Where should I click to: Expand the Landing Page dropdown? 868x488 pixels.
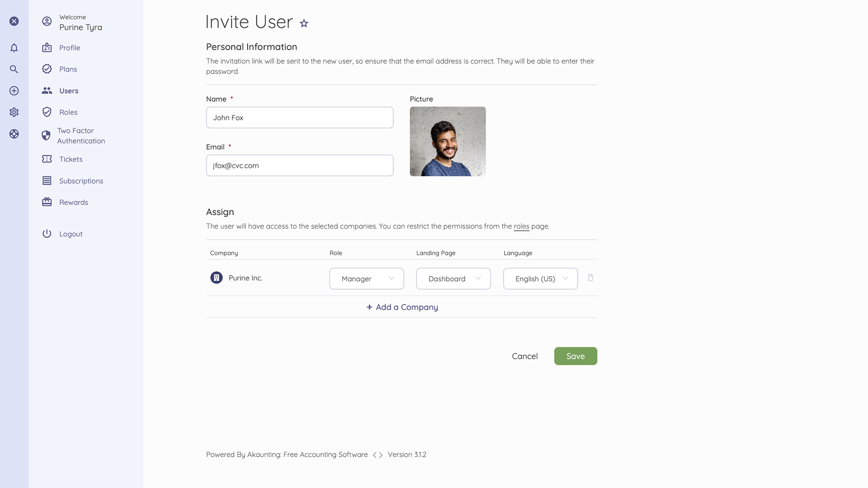click(453, 278)
